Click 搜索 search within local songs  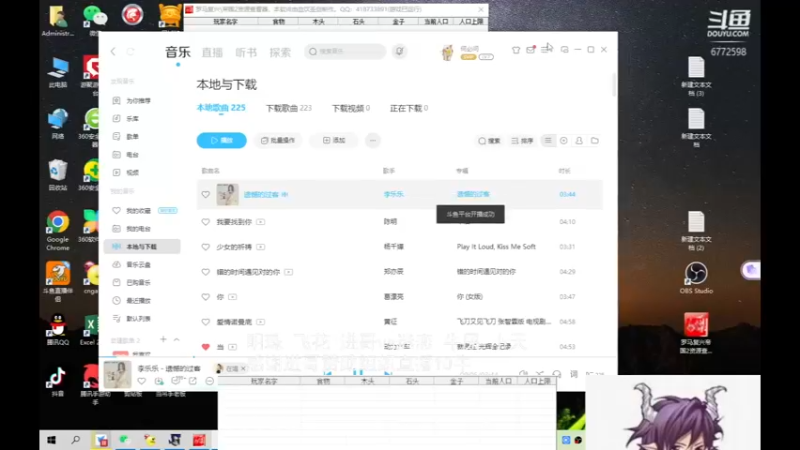pyautogui.click(x=489, y=140)
